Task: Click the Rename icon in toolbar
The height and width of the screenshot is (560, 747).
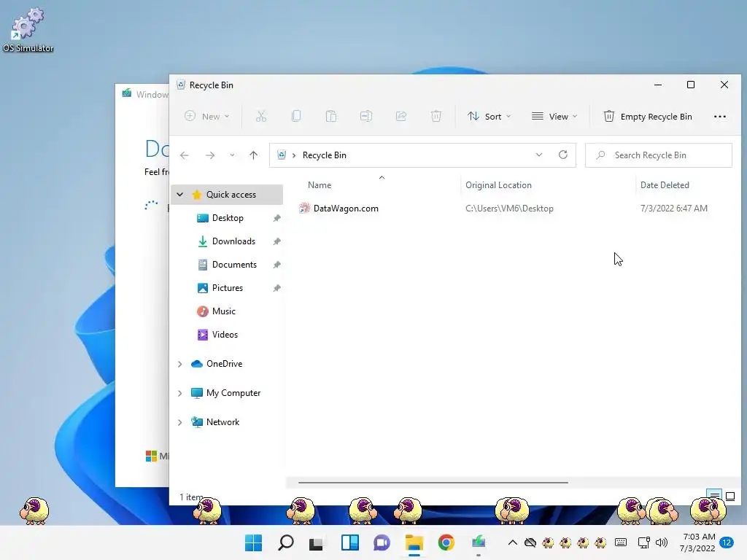Action: coord(366,116)
